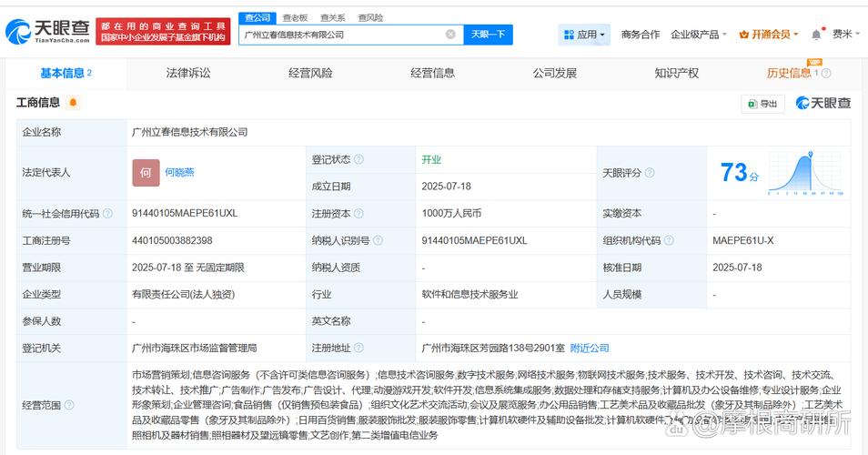Open the 应用 dropdown
Image resolution: width=868 pixels, height=455 pixels.
click(x=584, y=35)
